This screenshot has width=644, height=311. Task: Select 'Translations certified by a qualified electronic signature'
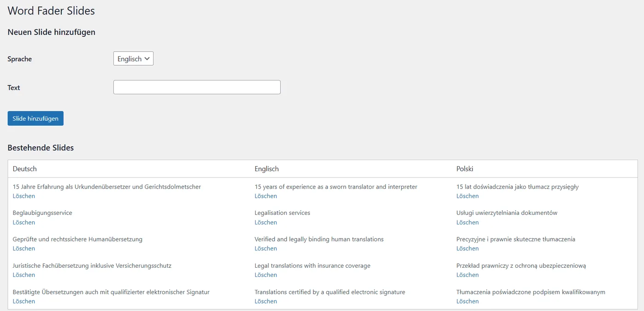(x=330, y=292)
